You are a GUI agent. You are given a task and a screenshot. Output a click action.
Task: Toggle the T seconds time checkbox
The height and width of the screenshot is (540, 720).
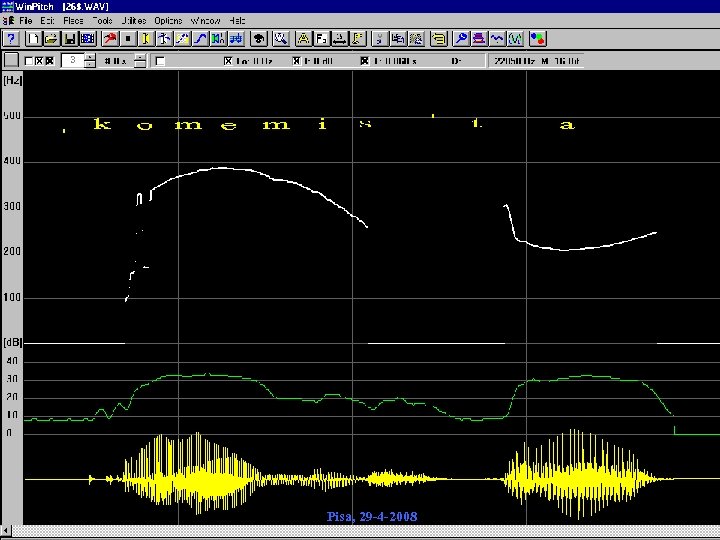[x=365, y=61]
